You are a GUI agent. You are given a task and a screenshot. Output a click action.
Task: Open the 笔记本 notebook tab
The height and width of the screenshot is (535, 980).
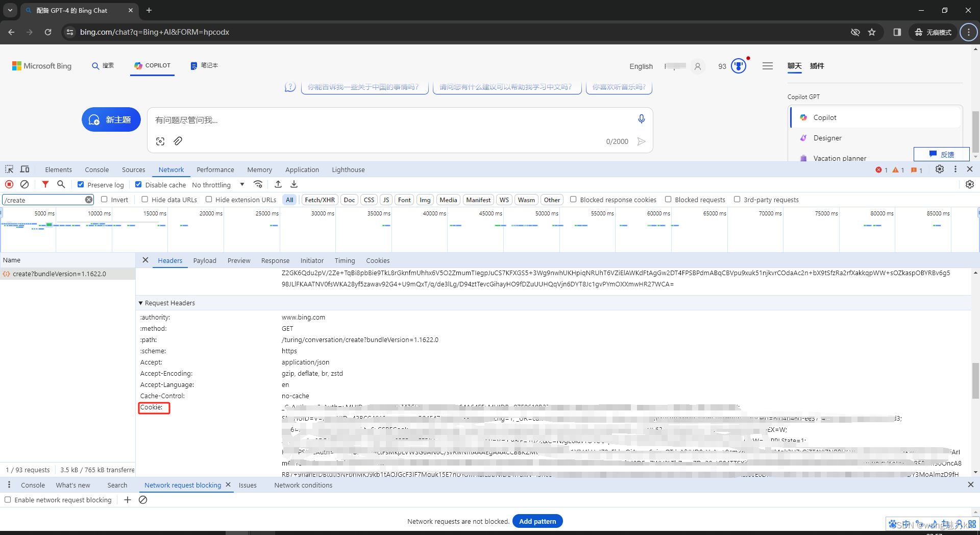(x=205, y=65)
